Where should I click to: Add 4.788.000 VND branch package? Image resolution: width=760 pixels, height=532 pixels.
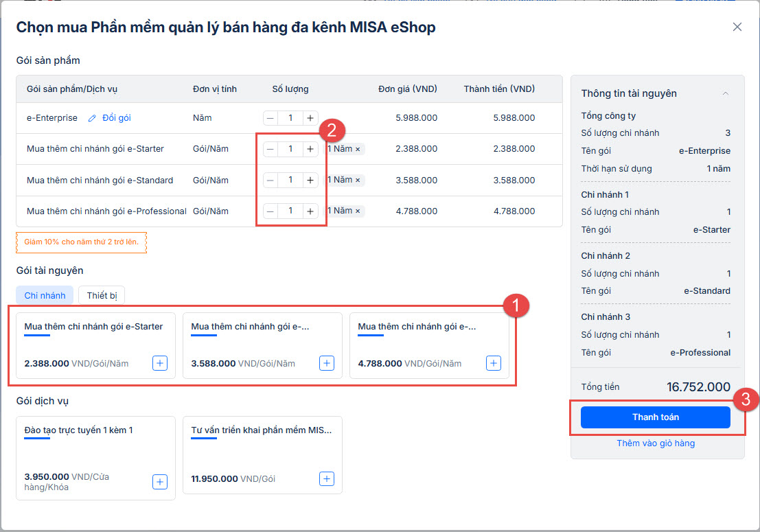coord(494,363)
